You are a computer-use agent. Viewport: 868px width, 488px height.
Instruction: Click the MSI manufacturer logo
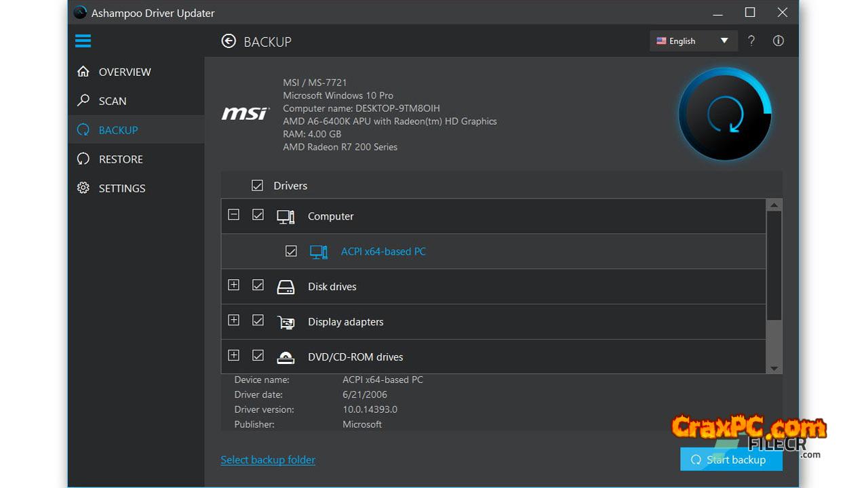pos(245,114)
